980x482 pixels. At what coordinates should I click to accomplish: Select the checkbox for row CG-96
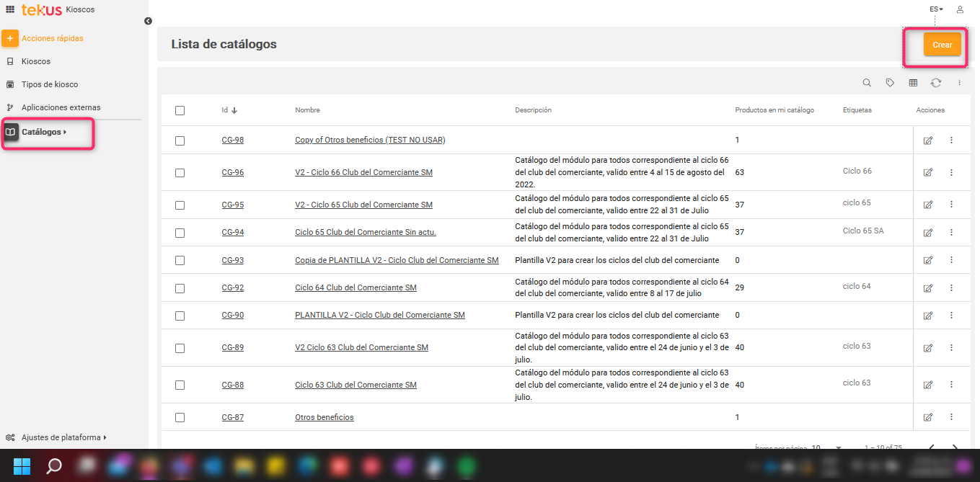pyautogui.click(x=180, y=172)
